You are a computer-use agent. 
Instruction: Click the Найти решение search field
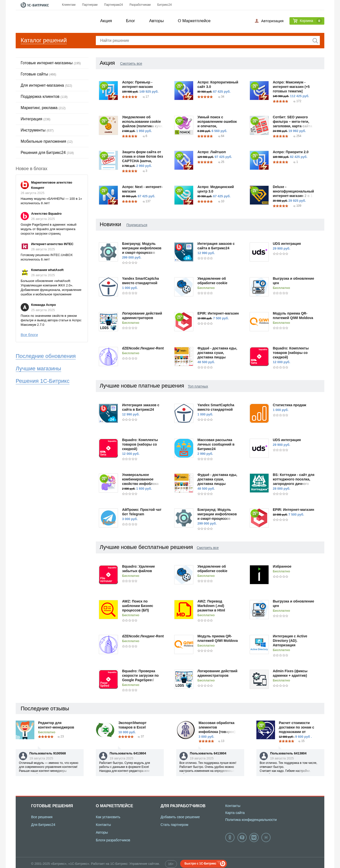click(x=208, y=40)
